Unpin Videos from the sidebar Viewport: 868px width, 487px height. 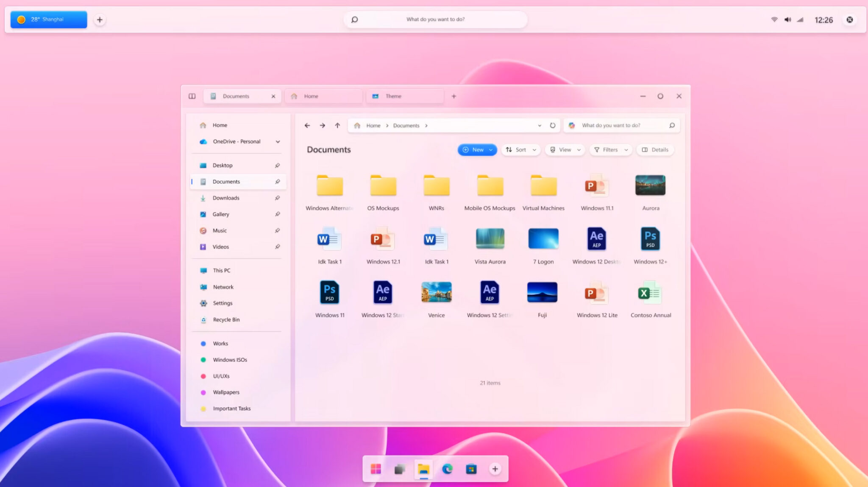pos(278,246)
